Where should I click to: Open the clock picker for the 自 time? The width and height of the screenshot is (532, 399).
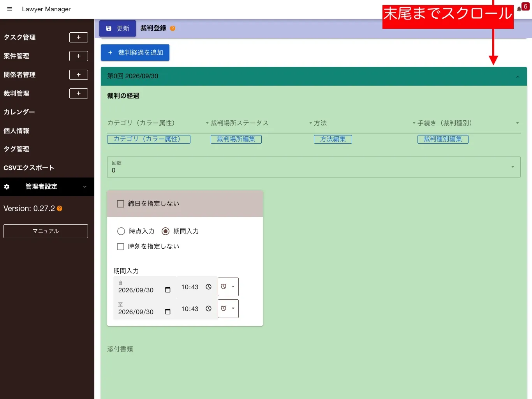pyautogui.click(x=209, y=287)
